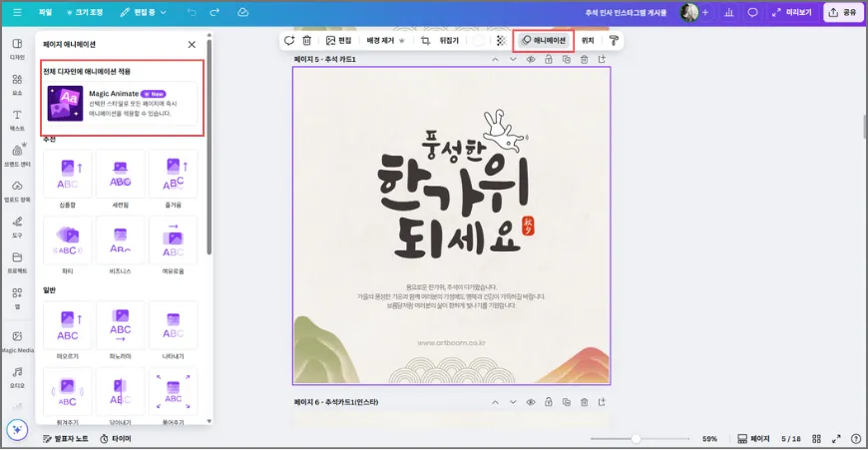
Task: Click the 공유 share button
Action: point(842,12)
